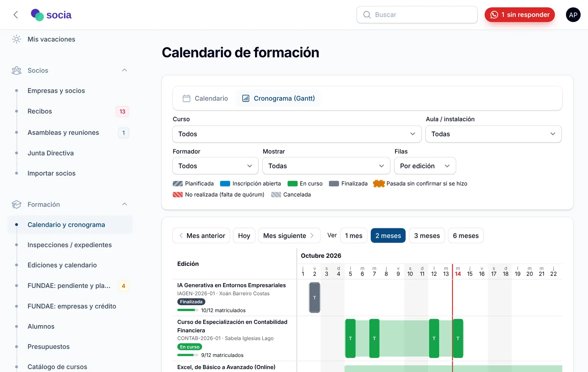Click the Finalizada status badge
The width and height of the screenshot is (588, 372).
(x=191, y=302)
